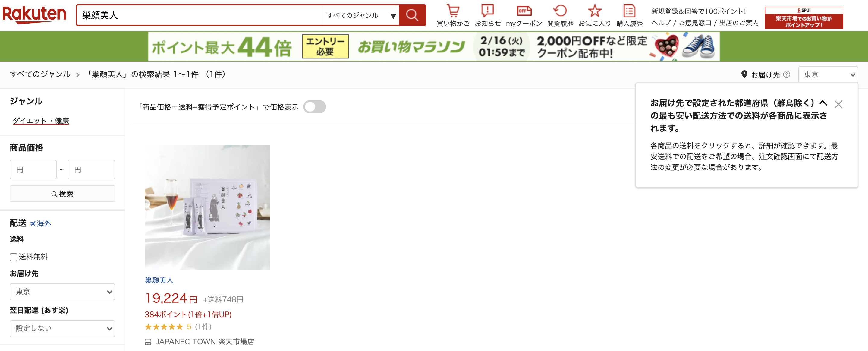Click the +送料748円 shipping fee link
This screenshot has height=351, width=868.
click(223, 300)
